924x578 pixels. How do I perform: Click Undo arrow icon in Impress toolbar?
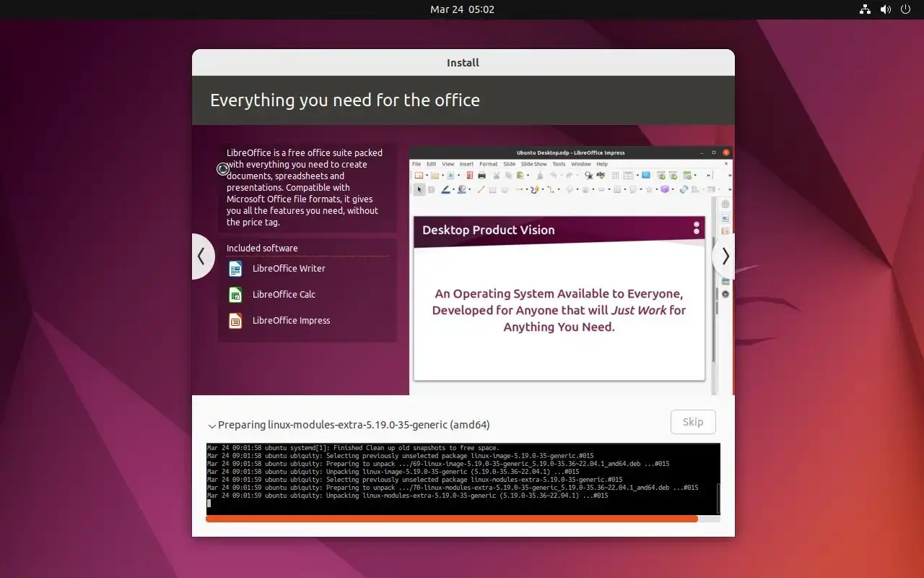[x=554, y=176]
